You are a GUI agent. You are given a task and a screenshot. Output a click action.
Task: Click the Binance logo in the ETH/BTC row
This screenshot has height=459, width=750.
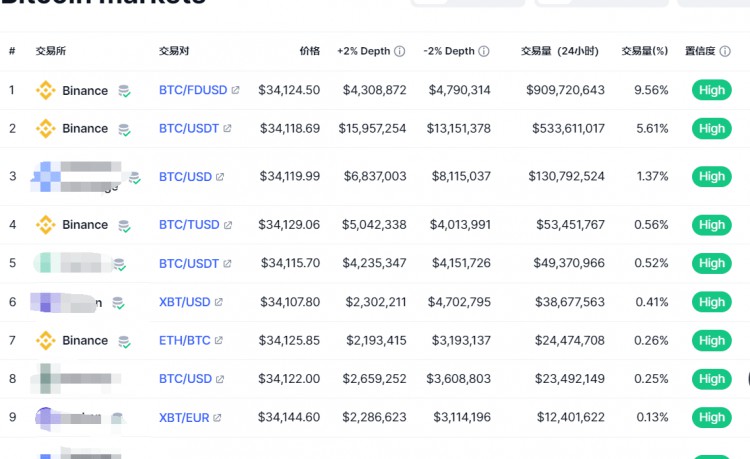pyautogui.click(x=46, y=340)
